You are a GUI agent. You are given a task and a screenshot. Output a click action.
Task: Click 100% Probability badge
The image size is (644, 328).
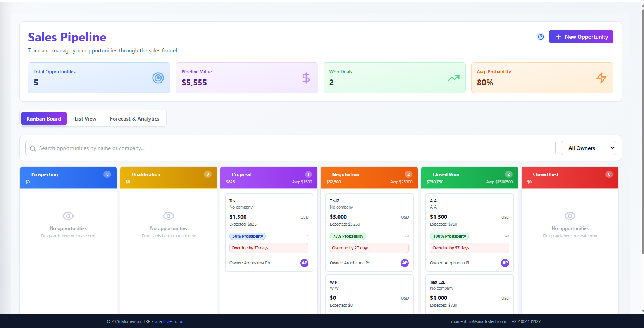tap(449, 236)
